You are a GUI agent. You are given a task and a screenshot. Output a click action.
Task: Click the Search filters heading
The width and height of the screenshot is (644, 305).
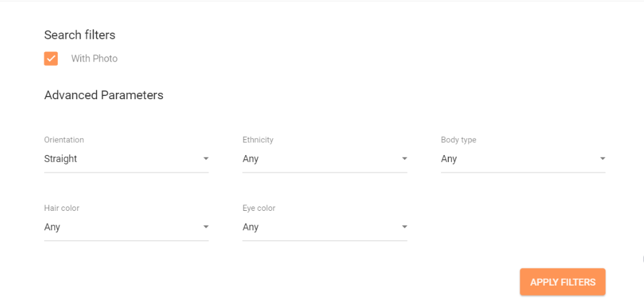point(80,35)
